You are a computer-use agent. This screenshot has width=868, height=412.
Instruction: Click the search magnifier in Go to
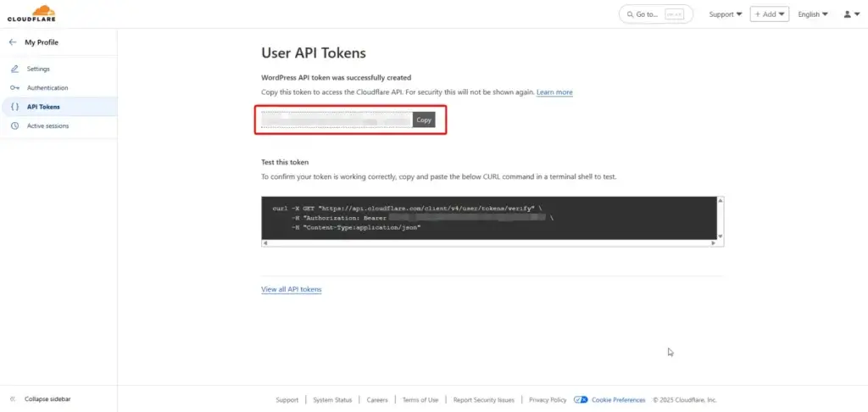click(x=630, y=14)
